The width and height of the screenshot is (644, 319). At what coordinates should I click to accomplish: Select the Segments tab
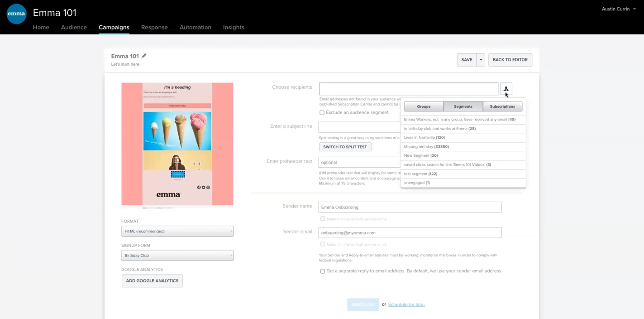point(463,106)
